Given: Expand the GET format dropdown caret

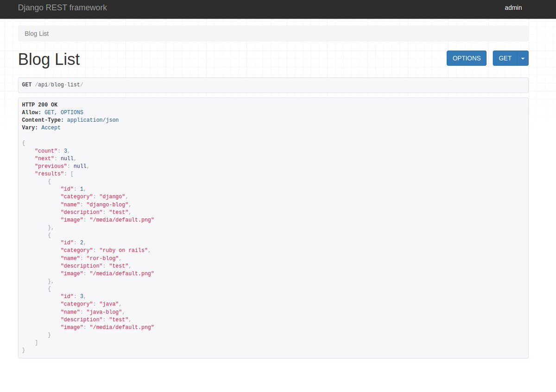Looking at the screenshot, I should tap(523, 58).
